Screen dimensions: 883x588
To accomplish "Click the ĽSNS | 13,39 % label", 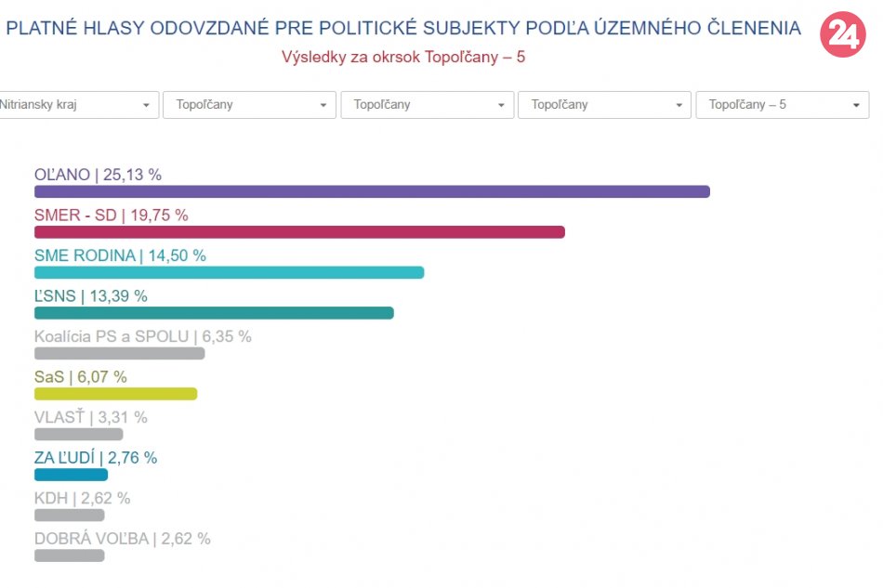I will pos(90,296).
